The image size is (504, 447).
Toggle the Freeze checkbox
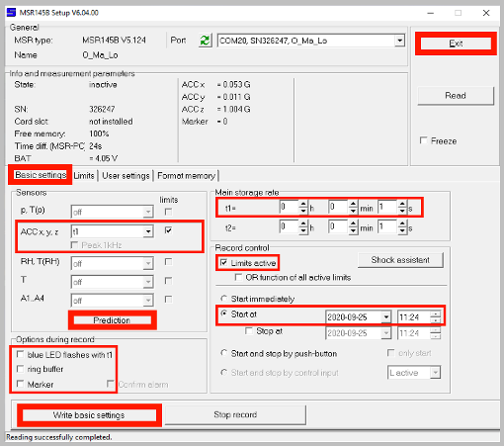[424, 140]
